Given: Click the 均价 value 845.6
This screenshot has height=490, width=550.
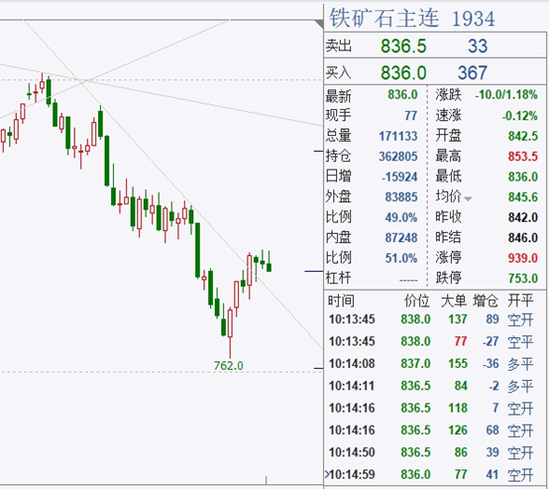Looking at the screenshot, I should coord(523,197).
